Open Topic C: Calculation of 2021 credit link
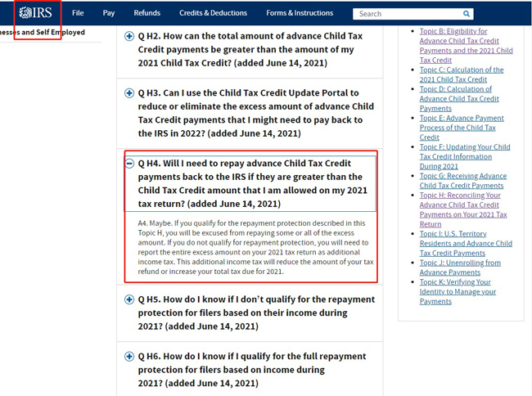532x396 pixels. click(x=462, y=74)
